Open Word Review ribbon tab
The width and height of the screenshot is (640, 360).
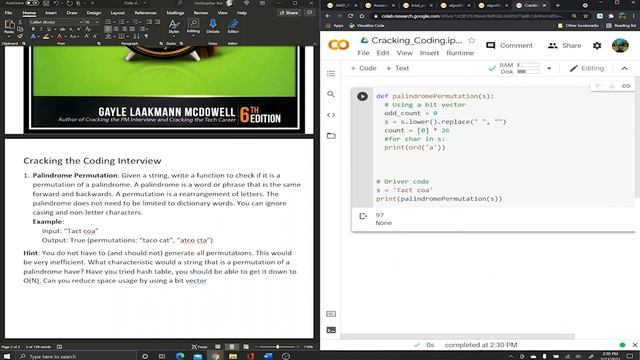click(x=200, y=13)
